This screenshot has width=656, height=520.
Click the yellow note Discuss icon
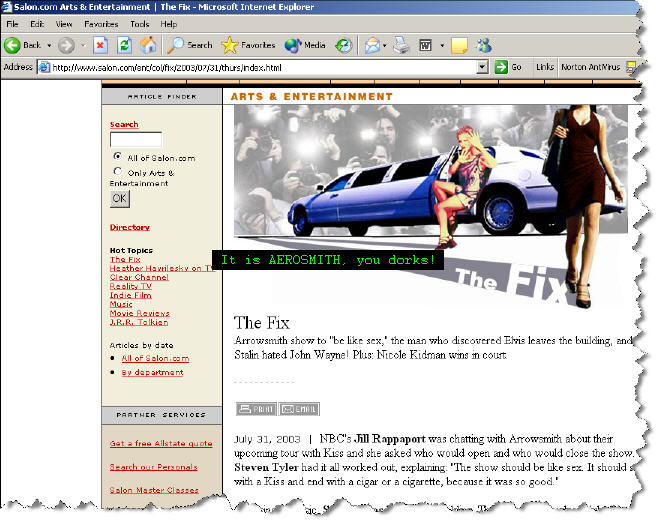459,45
